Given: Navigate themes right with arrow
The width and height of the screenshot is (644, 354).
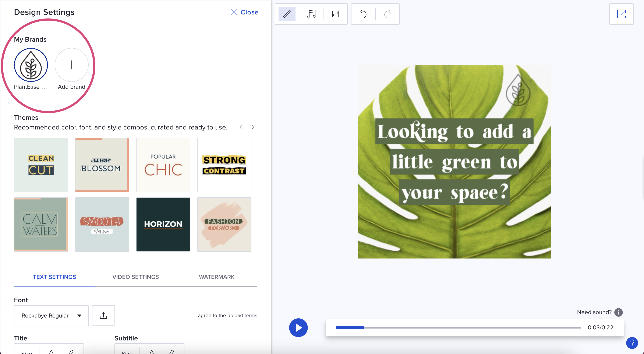Looking at the screenshot, I should 253,127.
